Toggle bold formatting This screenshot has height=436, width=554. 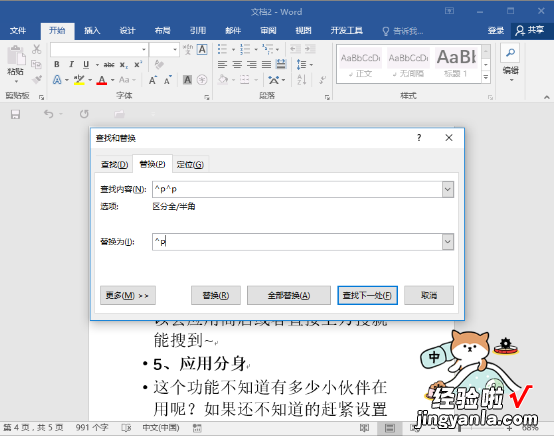point(57,64)
